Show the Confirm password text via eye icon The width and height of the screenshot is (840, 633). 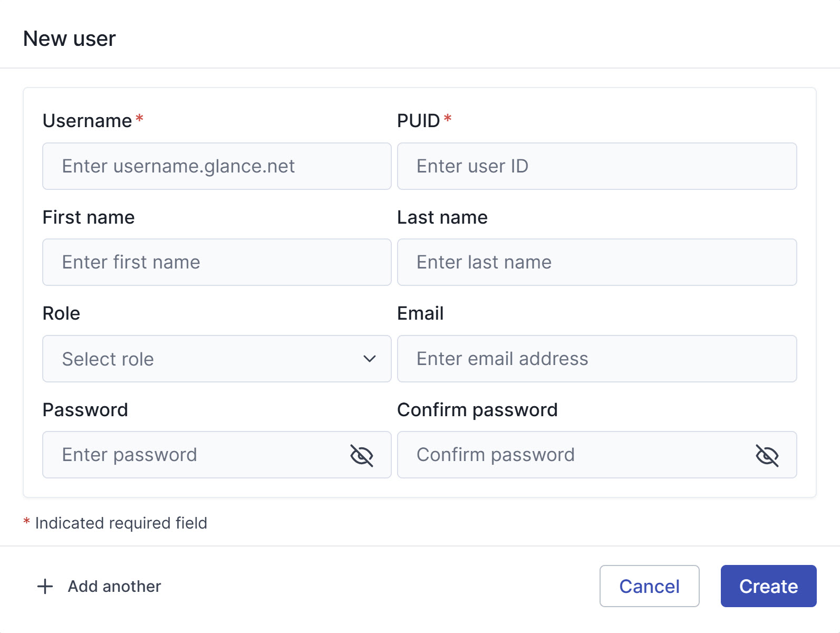pos(767,455)
